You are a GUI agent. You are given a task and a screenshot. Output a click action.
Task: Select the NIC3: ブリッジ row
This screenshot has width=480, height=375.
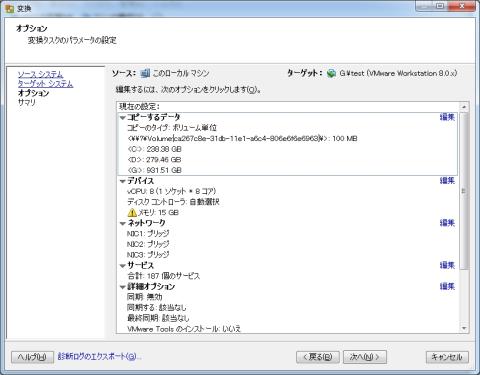(x=148, y=255)
